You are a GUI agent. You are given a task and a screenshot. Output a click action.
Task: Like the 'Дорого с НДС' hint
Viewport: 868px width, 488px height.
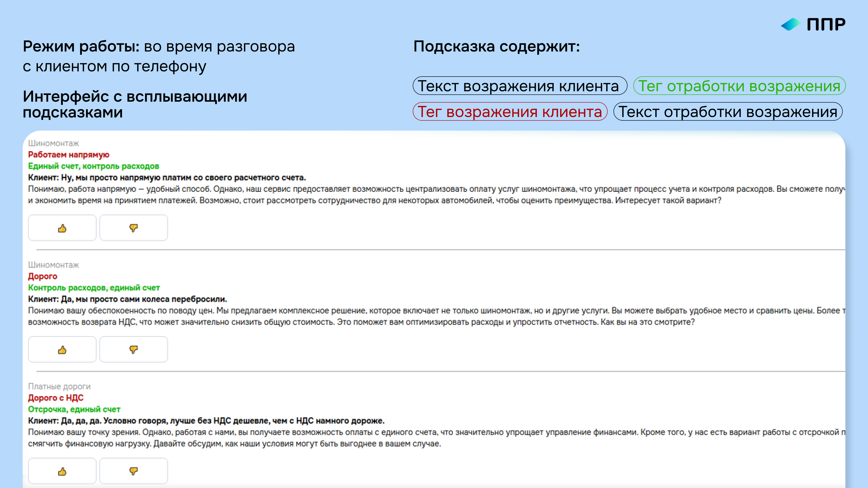click(x=62, y=471)
